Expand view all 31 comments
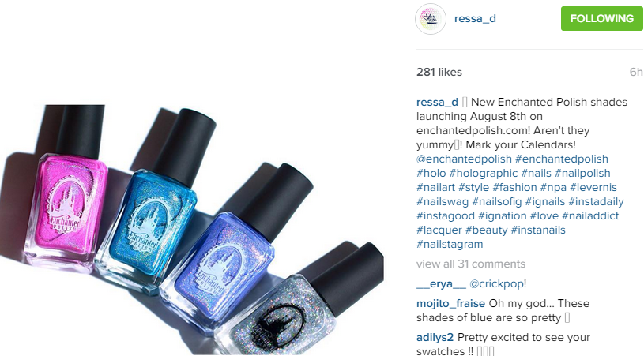The height and width of the screenshot is (356, 644). click(471, 264)
